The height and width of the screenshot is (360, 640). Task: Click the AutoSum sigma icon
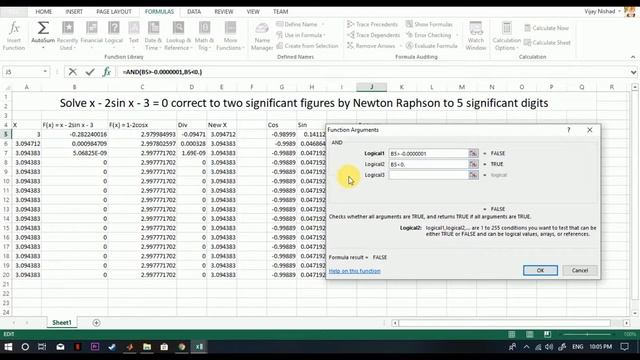coord(43,28)
